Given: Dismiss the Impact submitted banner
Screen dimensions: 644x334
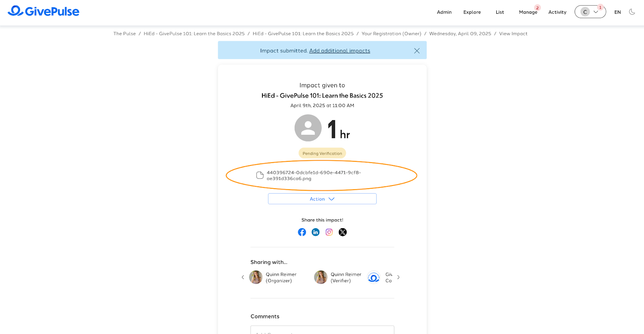Looking at the screenshot, I should [417, 51].
